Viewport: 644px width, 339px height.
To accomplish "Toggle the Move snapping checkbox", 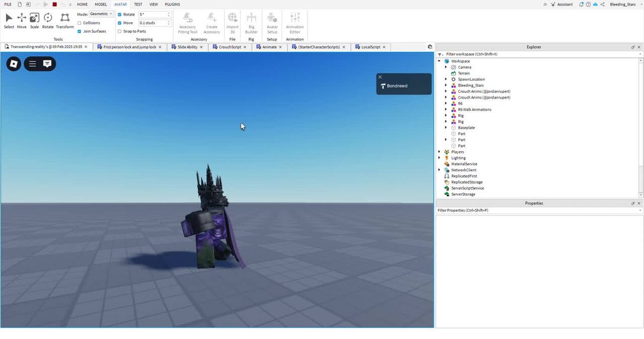I will pyautogui.click(x=120, y=23).
